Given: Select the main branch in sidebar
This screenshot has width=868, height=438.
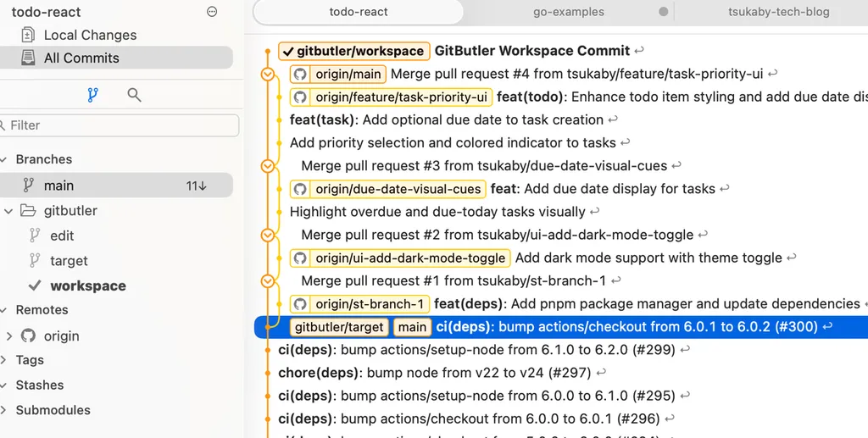Looking at the screenshot, I should tap(59, 186).
